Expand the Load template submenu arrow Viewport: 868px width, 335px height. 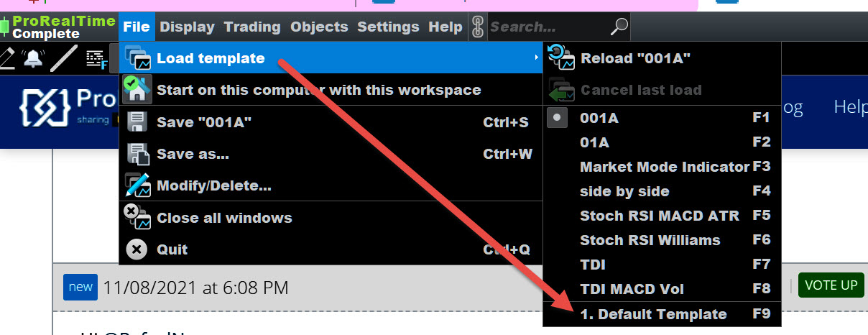tap(537, 58)
